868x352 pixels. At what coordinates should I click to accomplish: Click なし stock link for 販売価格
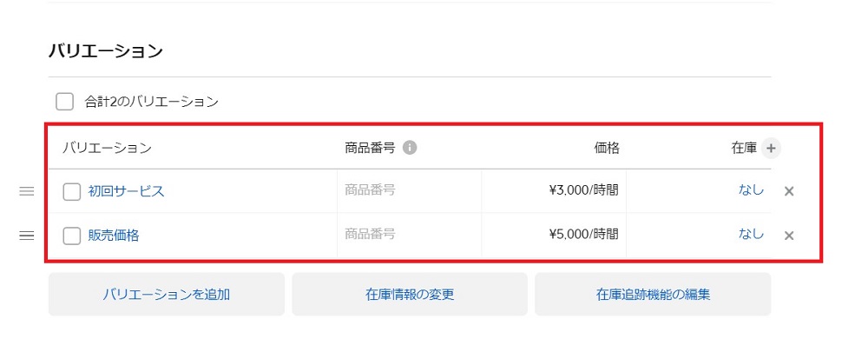click(751, 233)
